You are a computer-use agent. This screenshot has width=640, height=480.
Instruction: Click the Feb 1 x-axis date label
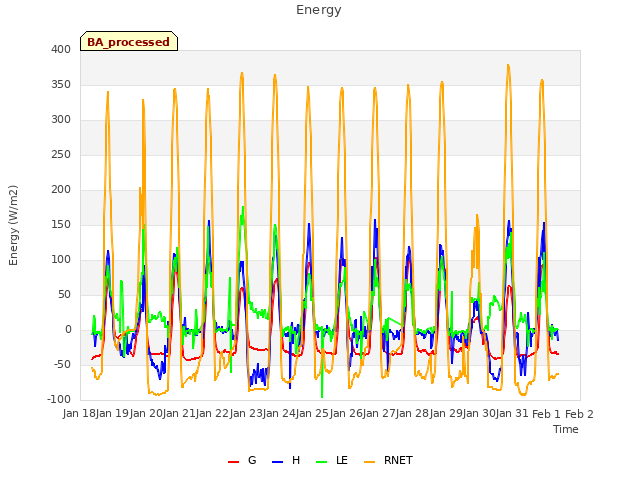(x=546, y=414)
